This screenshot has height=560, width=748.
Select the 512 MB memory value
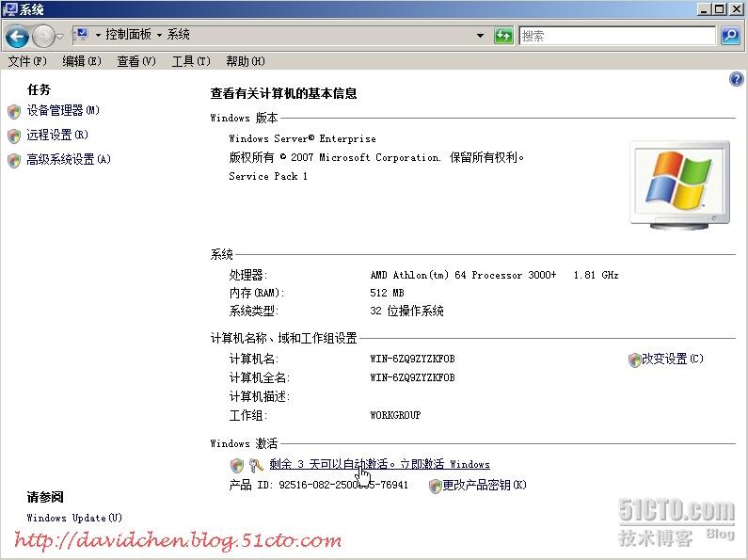[x=387, y=293]
